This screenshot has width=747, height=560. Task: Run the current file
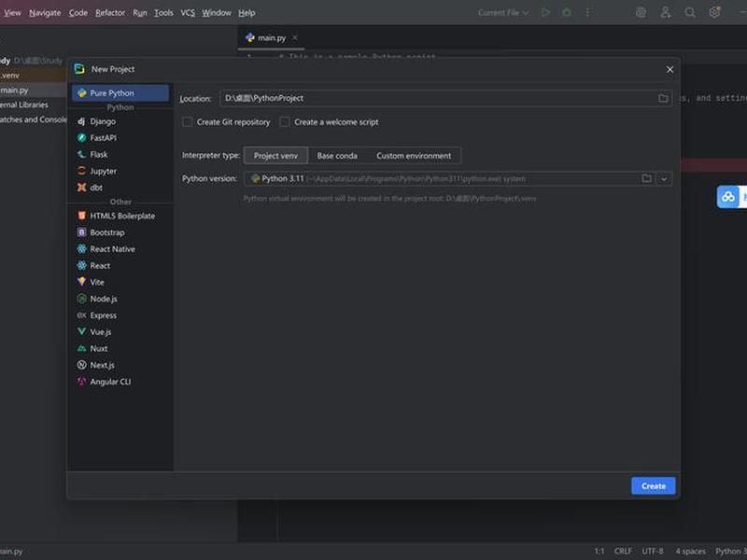click(545, 13)
